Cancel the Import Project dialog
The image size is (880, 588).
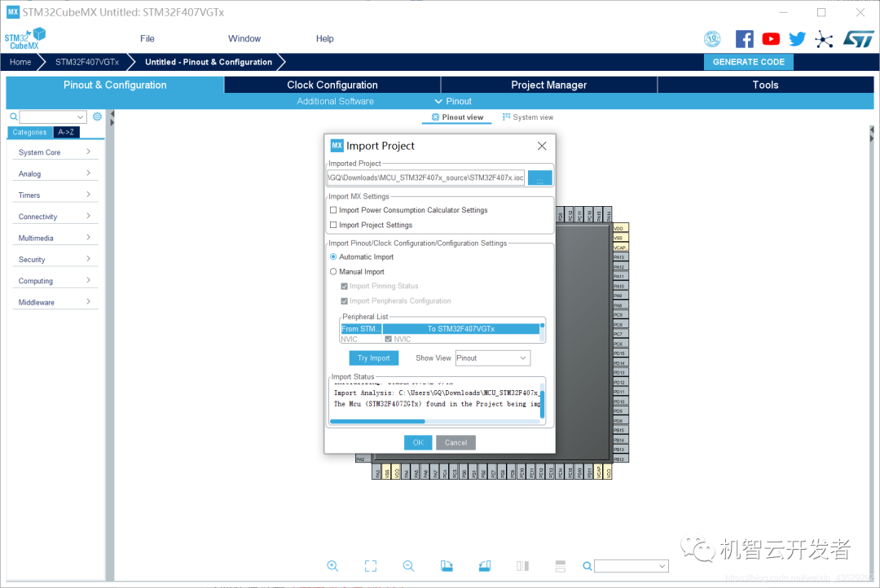tap(455, 443)
